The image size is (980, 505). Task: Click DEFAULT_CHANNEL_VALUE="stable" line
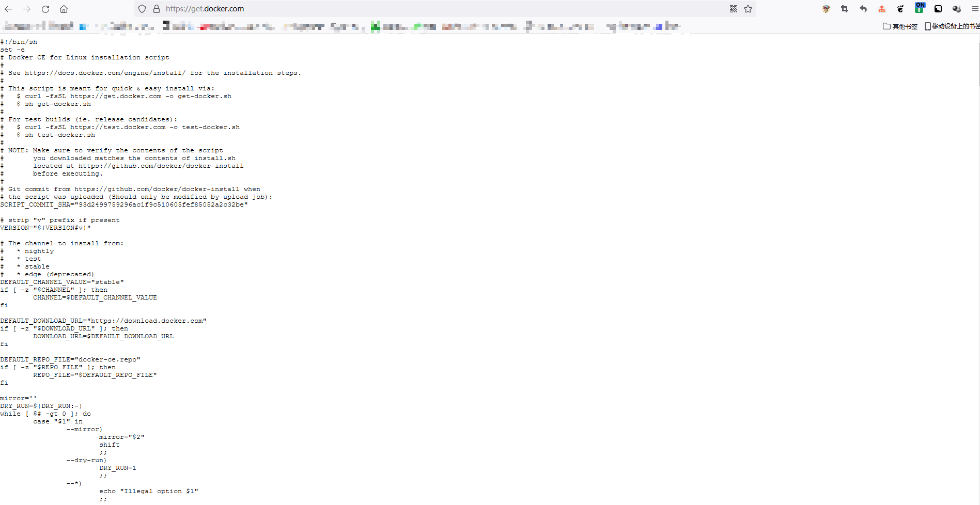62,282
